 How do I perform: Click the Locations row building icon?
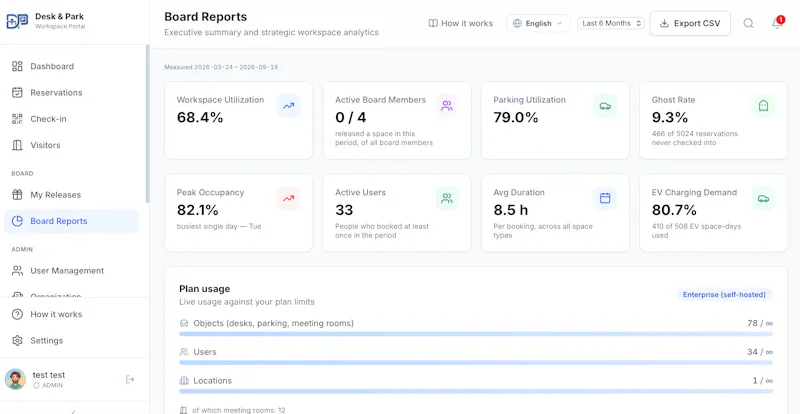184,381
